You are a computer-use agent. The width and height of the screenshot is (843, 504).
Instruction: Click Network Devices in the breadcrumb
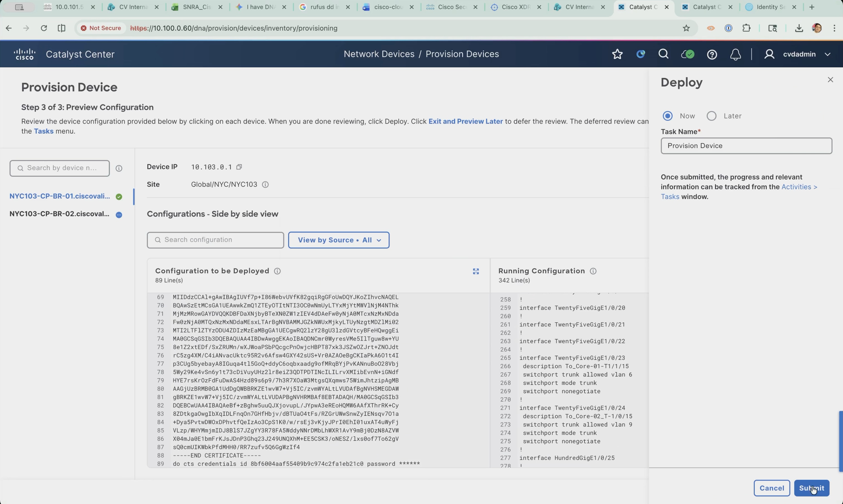pyautogui.click(x=379, y=54)
